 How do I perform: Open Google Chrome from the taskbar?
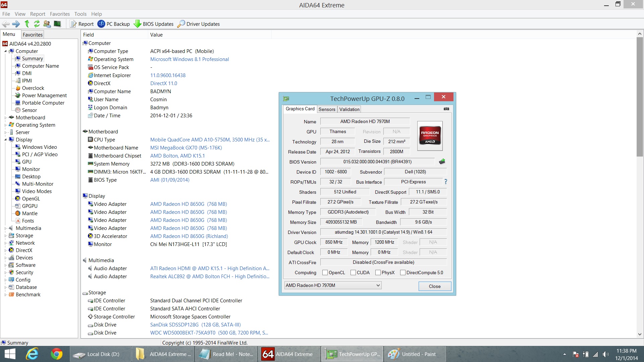(56, 354)
